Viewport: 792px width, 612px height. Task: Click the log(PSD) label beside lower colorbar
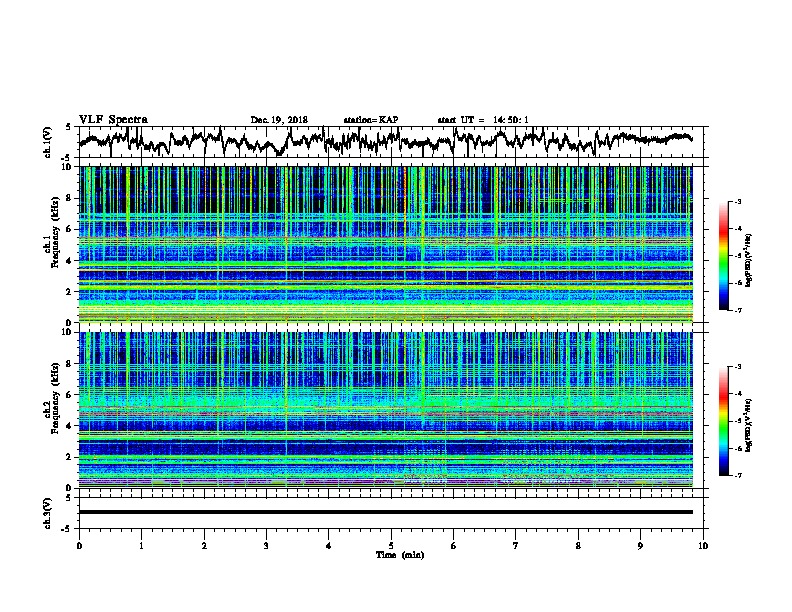click(x=749, y=425)
